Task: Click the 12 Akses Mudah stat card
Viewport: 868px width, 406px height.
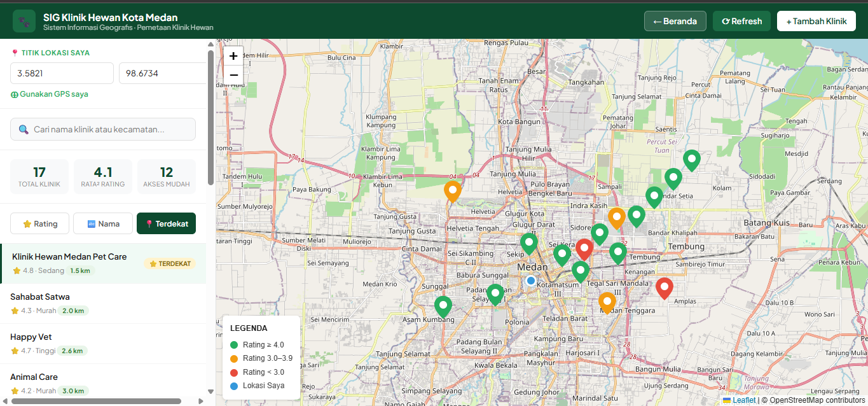Action: (167, 176)
